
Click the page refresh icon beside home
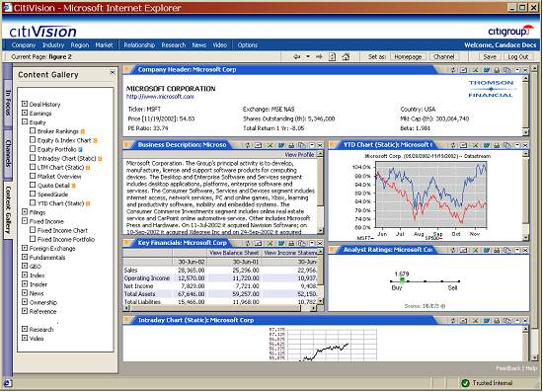pos(332,57)
